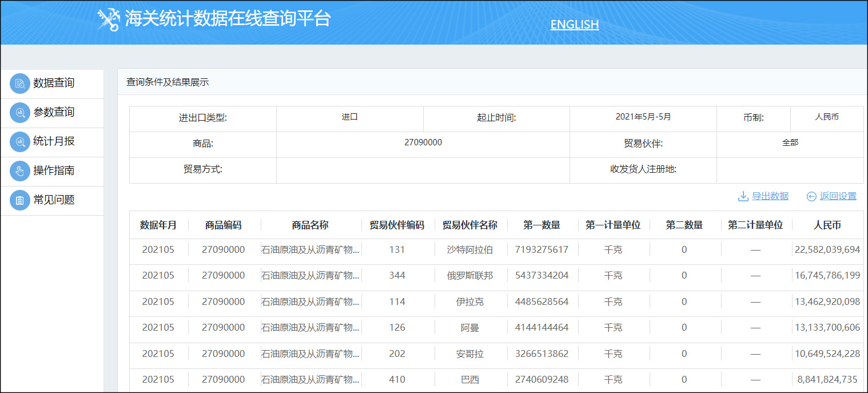This screenshot has width=868, height=393.
Task: Click the 导出数据 link text
Action: (x=770, y=196)
